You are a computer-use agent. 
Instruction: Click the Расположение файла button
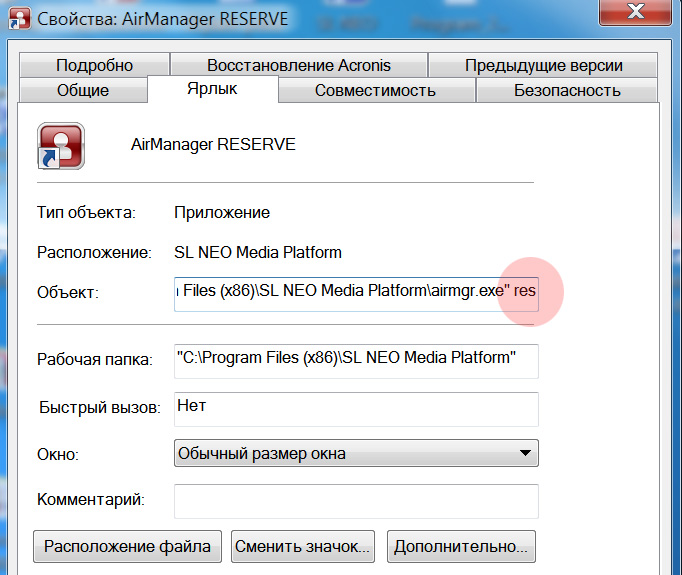(127, 546)
